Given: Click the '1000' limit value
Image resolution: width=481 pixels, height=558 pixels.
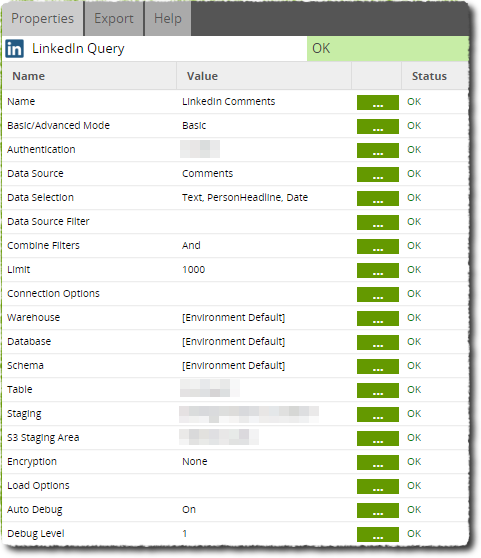Looking at the screenshot, I should click(194, 269).
